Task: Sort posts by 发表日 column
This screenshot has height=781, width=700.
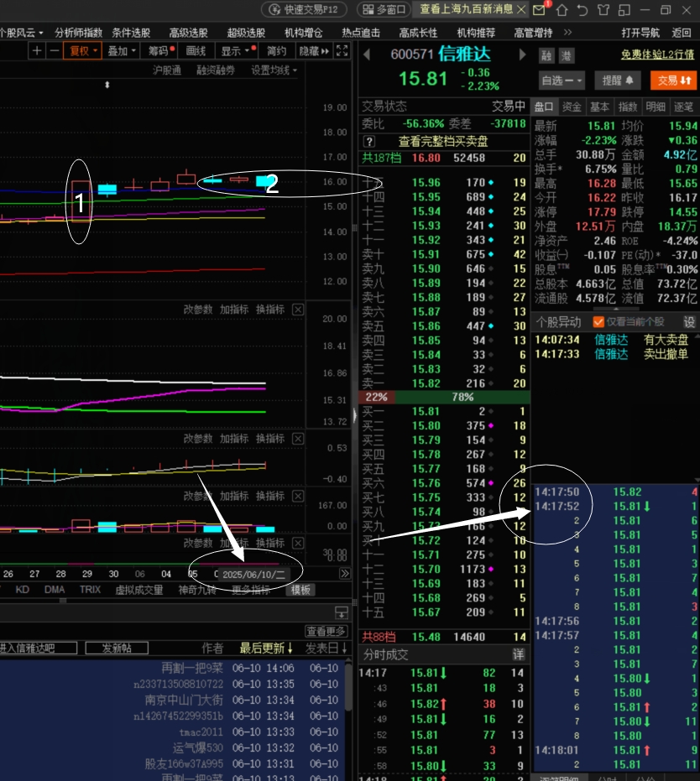Action: pos(326,648)
